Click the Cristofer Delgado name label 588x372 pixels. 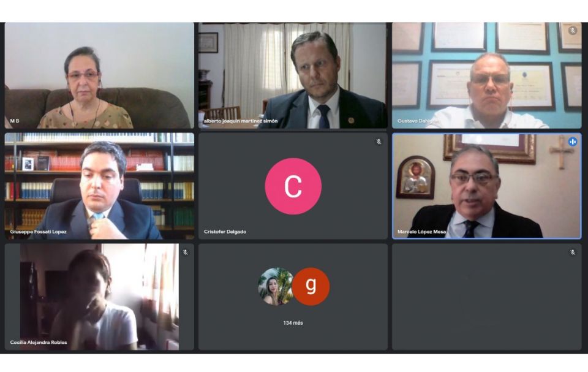click(225, 232)
